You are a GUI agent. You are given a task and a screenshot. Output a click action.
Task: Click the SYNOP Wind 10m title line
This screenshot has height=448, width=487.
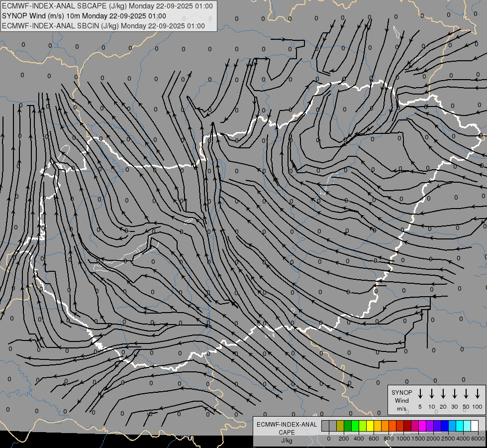(x=84, y=16)
